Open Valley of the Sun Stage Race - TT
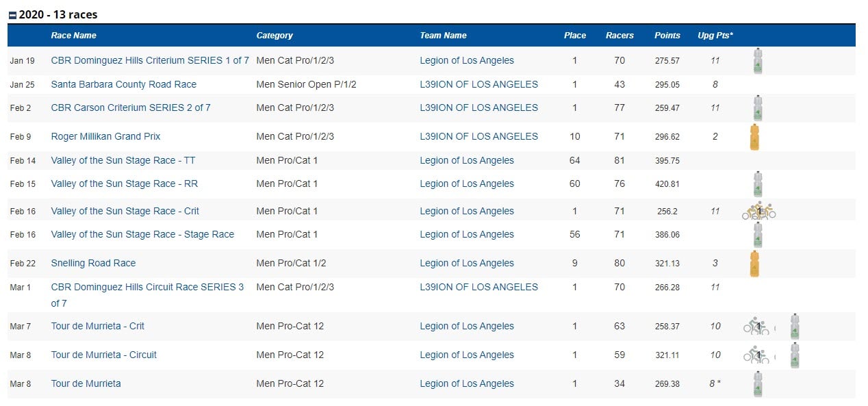Screen dimensions: 868x406 point(123,160)
